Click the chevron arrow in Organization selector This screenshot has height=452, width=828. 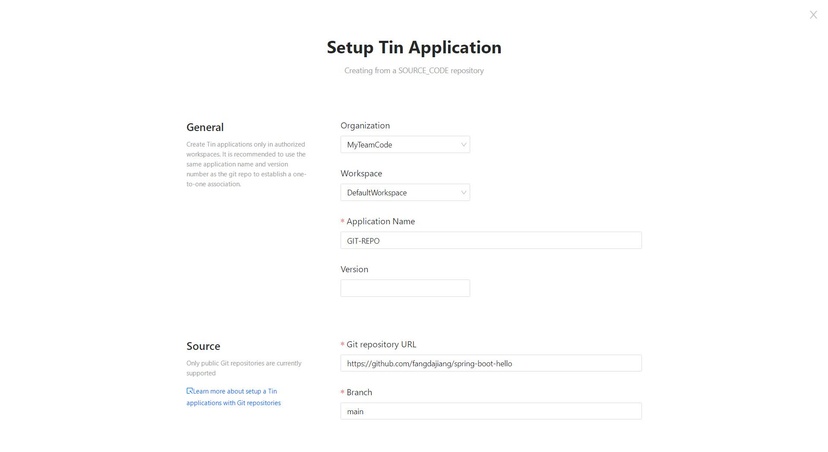click(x=463, y=145)
